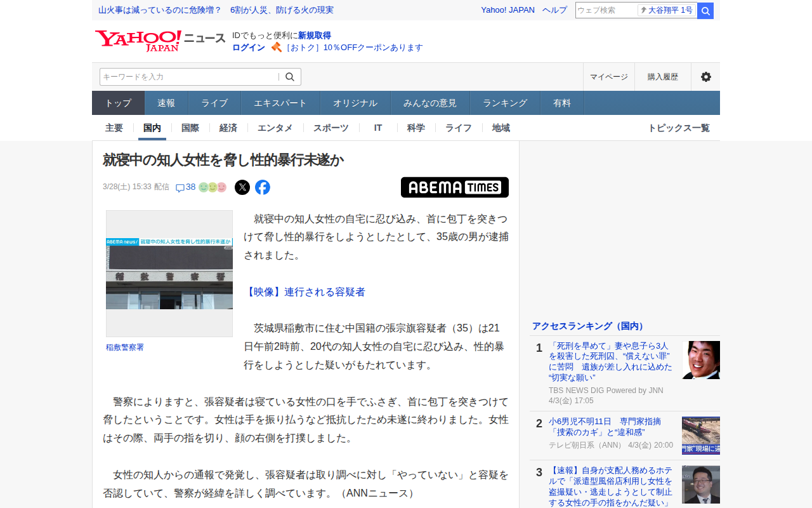Share the article on Facebook
812x508 pixels.
(x=263, y=187)
